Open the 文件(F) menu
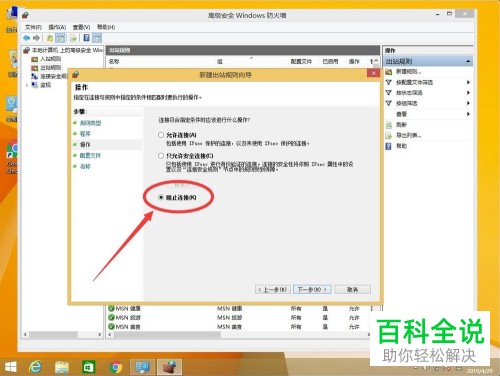 click(33, 27)
